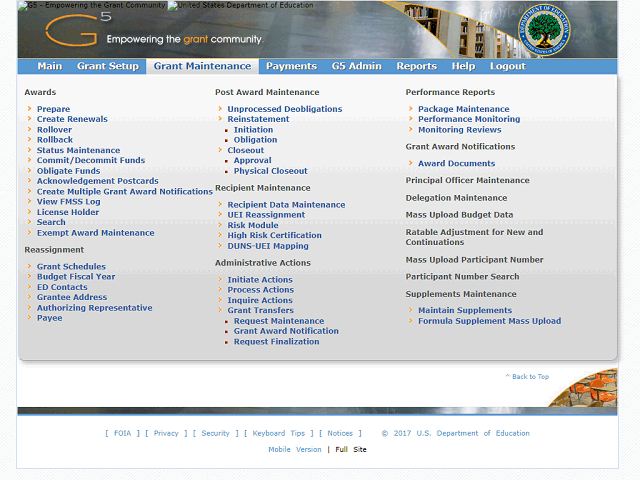Open the Reports menu

(x=416, y=66)
